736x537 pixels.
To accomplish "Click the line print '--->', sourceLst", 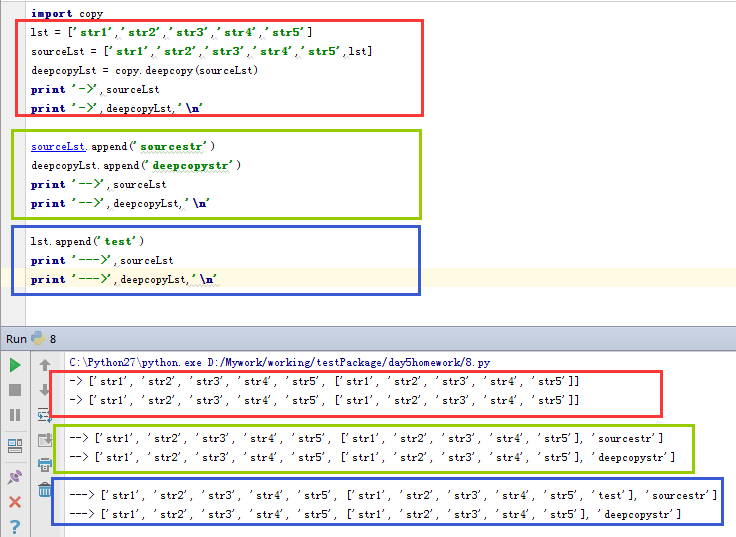I will pos(102,261).
